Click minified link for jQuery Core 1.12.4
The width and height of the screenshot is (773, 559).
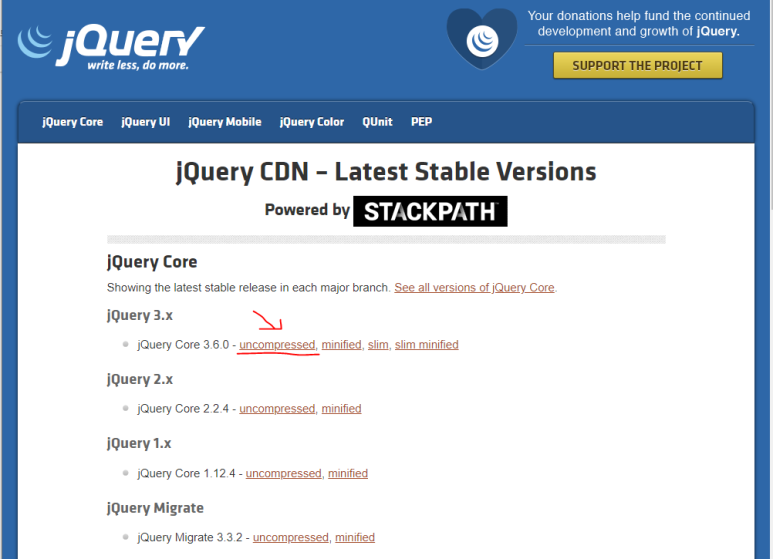(x=348, y=473)
